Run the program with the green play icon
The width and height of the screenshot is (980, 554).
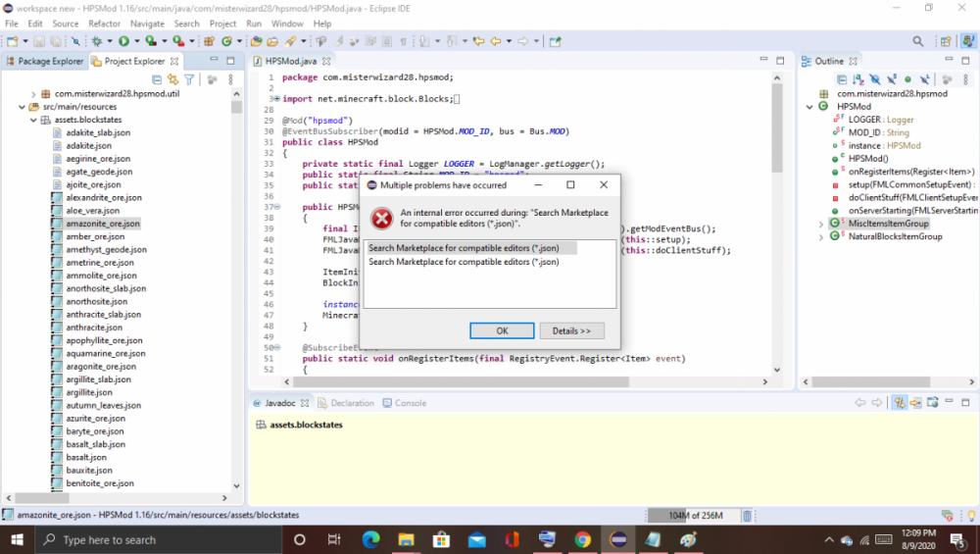(x=123, y=41)
